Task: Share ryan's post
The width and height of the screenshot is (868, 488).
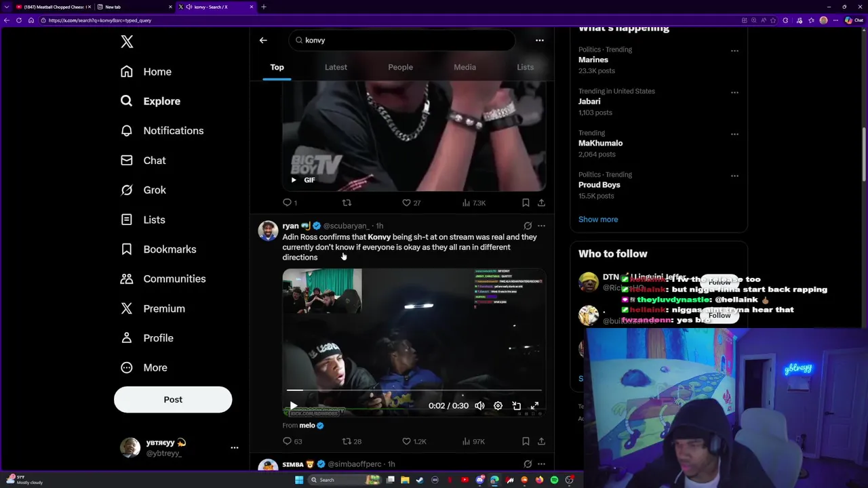Action: (541, 441)
